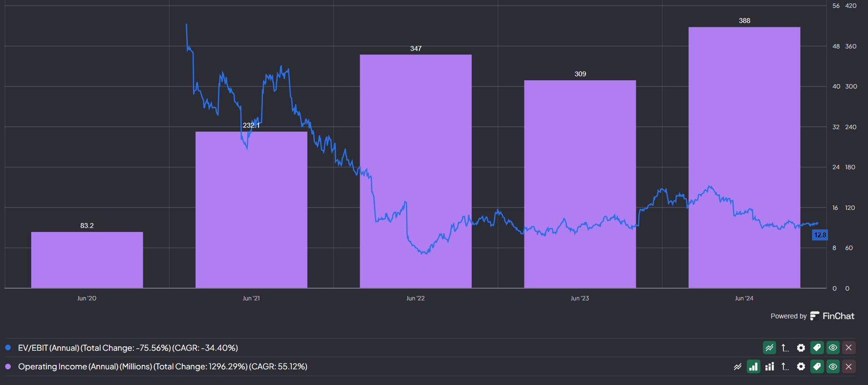Click the 388 bar for Jun '24
Viewport: 868px width, 385px height.
pyautogui.click(x=744, y=157)
